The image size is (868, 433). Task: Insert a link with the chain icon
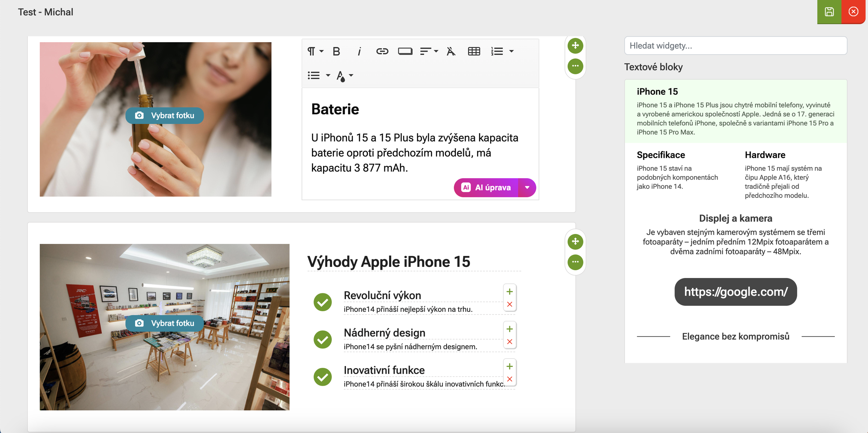(382, 51)
